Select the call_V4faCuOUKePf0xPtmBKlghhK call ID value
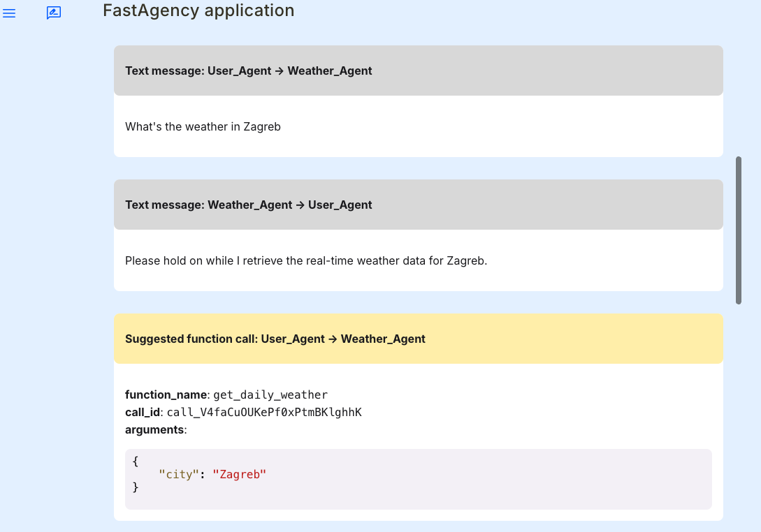This screenshot has height=532, width=761. pos(264,413)
